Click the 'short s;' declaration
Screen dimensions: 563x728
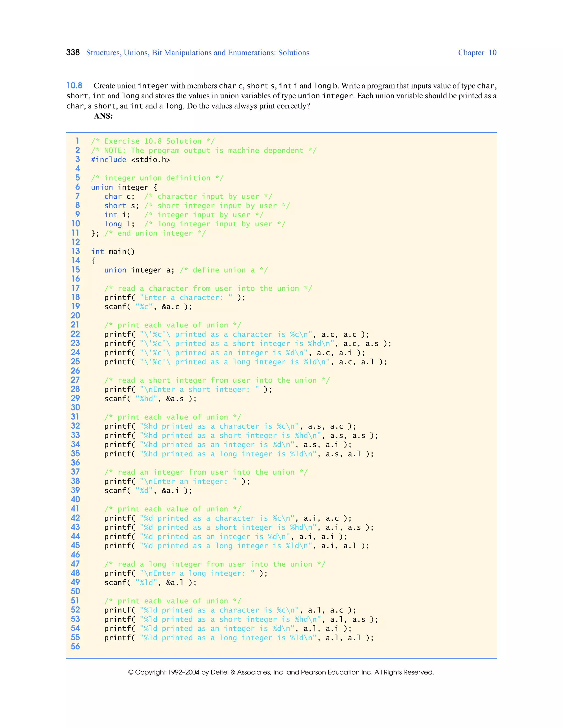point(122,206)
